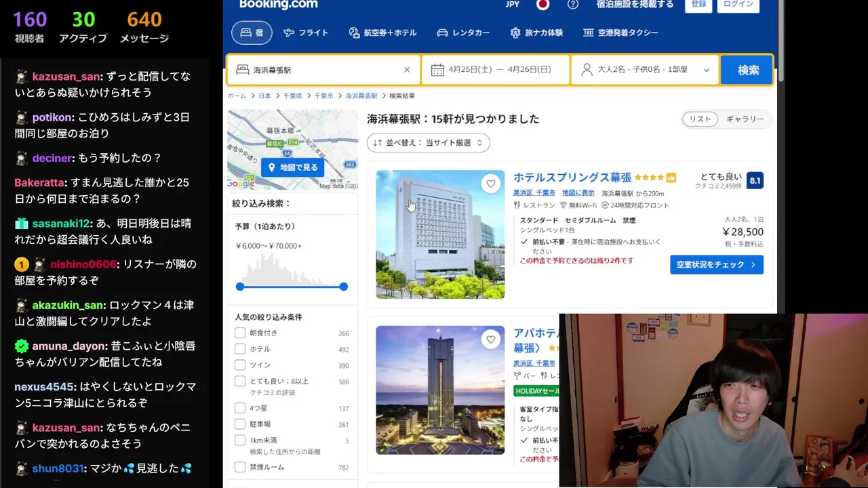Image resolution: width=868 pixels, height=488 pixels.
Task: Click the 地図に表示 link for ホテルスプリングス幕張
Action: 578,193
